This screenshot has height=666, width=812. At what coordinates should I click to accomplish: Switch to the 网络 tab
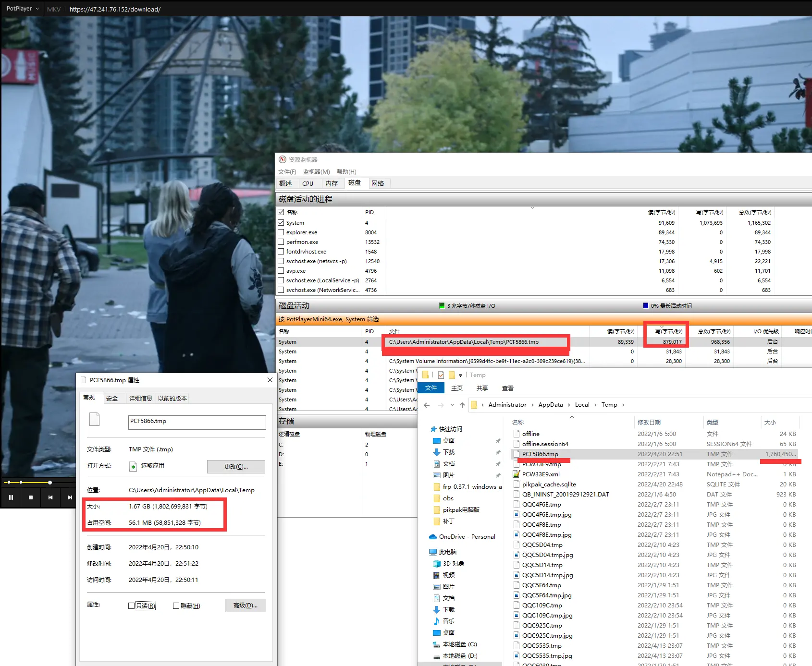click(378, 183)
